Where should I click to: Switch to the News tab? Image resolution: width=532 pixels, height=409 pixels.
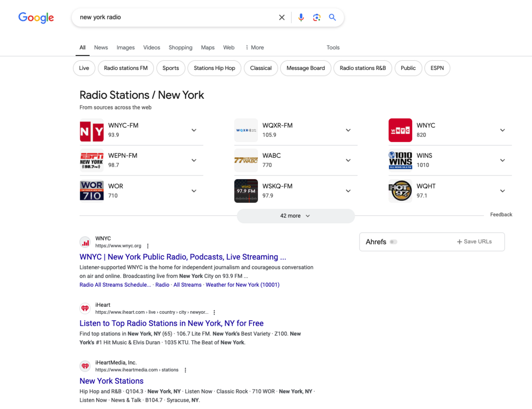pos(101,47)
